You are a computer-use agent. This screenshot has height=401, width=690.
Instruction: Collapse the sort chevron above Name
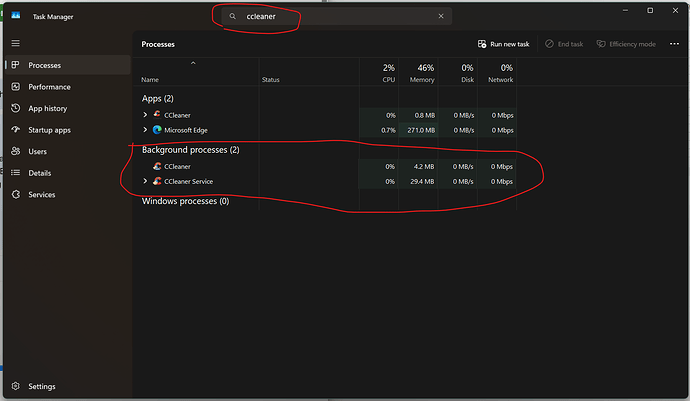click(193, 63)
